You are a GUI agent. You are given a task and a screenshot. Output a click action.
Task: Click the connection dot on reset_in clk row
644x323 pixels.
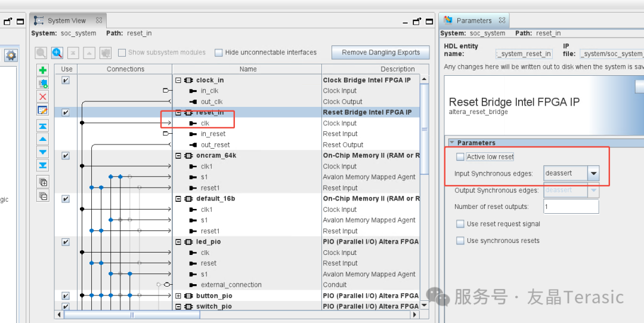tap(82, 122)
